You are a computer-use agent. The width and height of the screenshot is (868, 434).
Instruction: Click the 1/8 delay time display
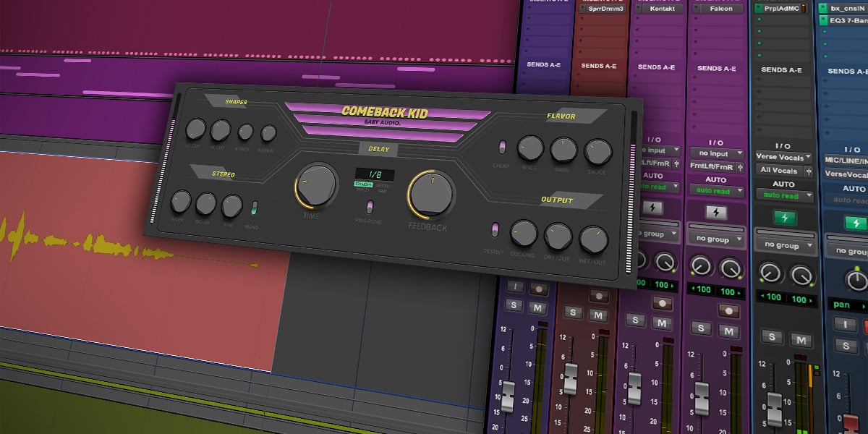coord(374,174)
